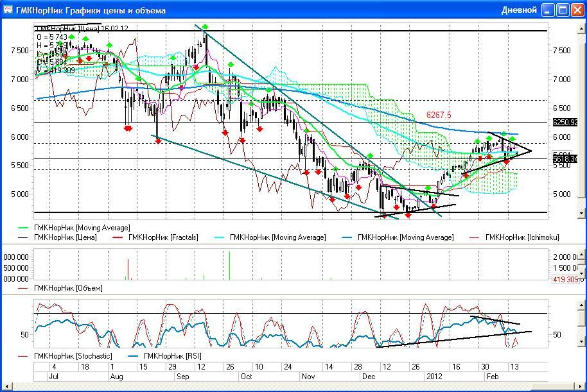Click red line swatch beside Fractals legend
The width and height of the screenshot is (587, 392).
tap(118, 237)
